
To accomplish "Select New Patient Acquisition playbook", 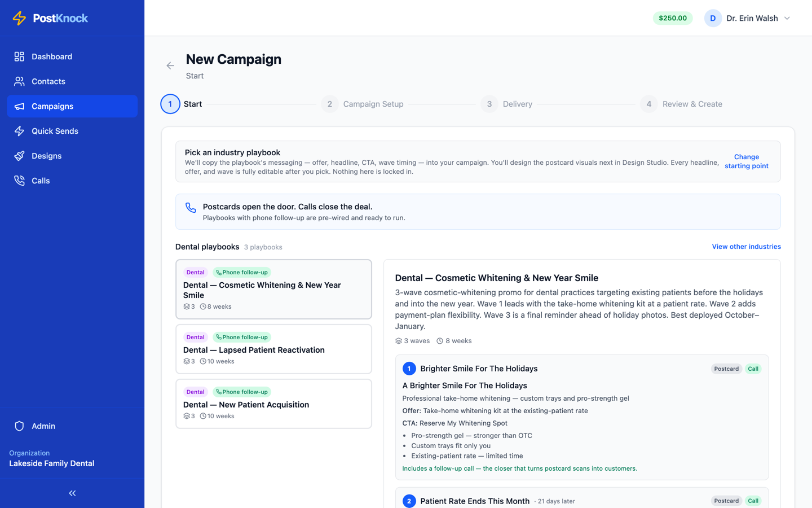I will coord(273,404).
